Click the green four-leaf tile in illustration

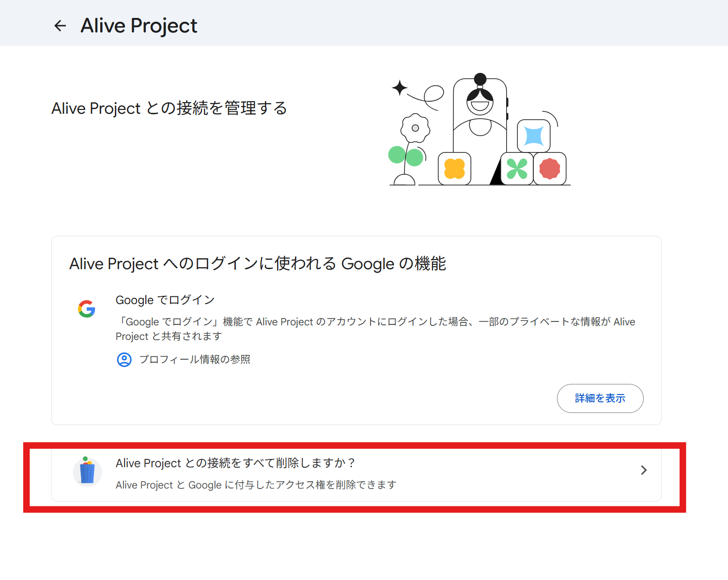click(x=517, y=169)
